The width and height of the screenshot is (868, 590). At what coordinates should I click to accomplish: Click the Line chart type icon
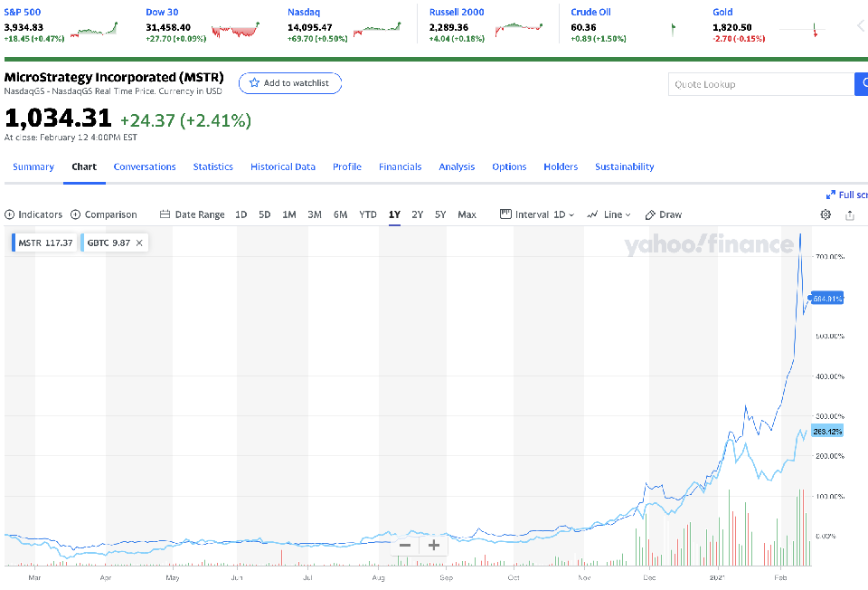pos(592,214)
